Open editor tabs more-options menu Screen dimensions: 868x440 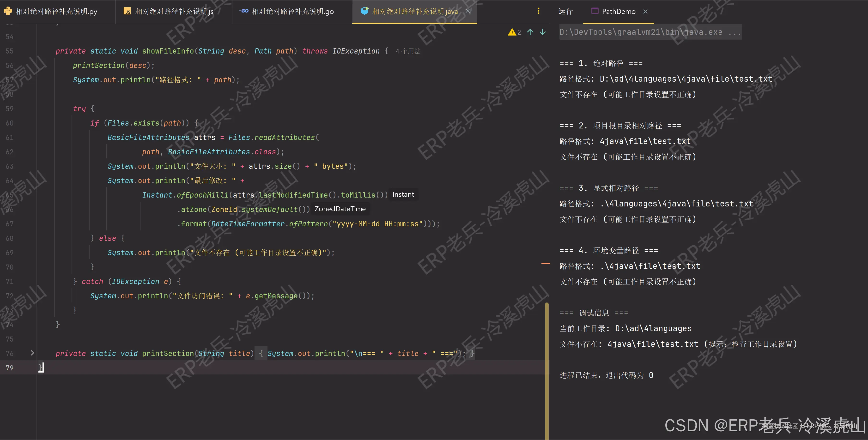click(x=538, y=11)
